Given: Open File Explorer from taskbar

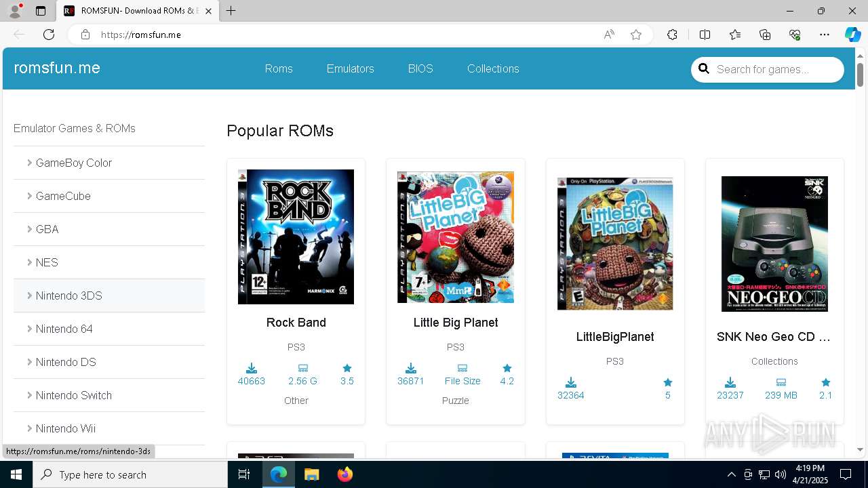Looking at the screenshot, I should tap(311, 474).
